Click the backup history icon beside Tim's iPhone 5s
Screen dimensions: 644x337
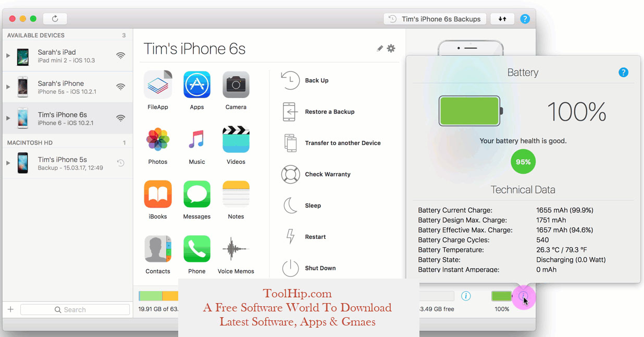point(120,163)
